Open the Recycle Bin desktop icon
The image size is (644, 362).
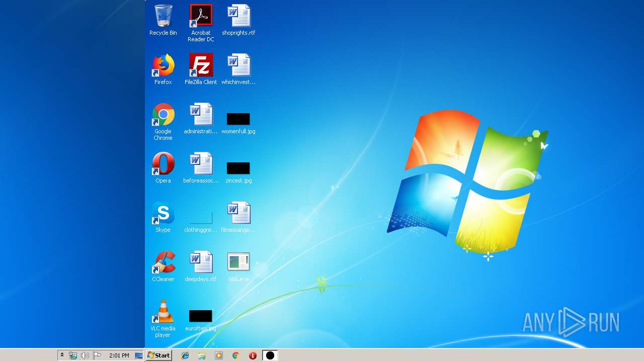click(163, 20)
